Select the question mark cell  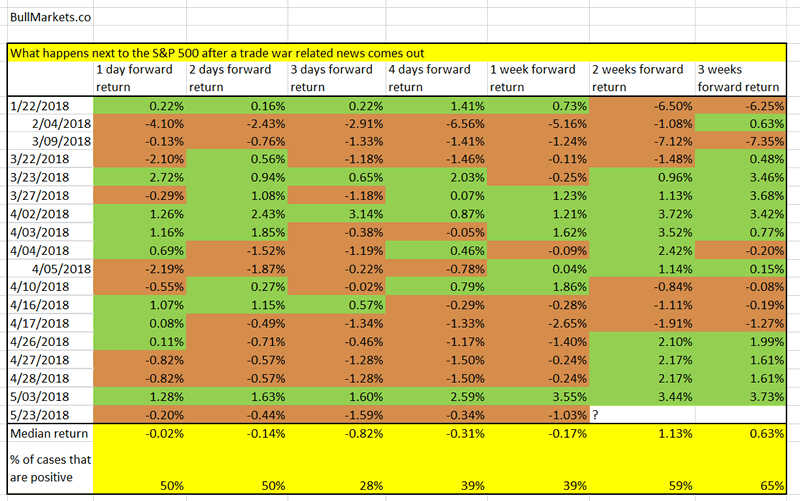(596, 414)
